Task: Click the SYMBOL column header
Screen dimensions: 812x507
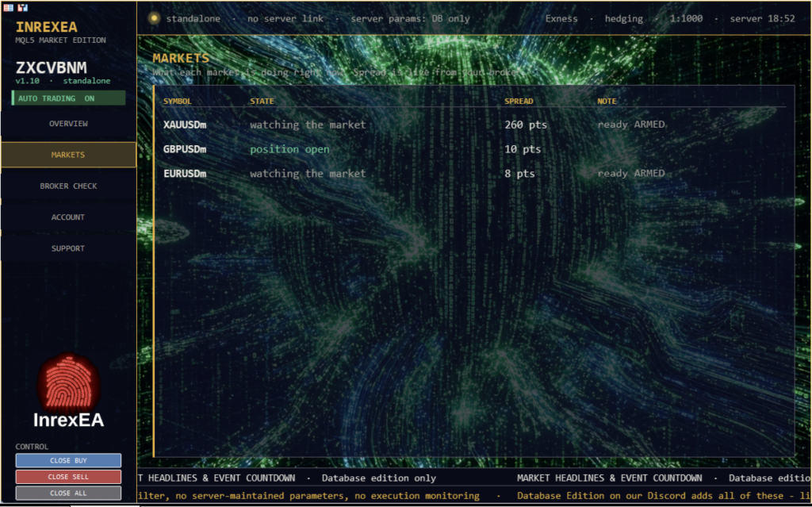Action: coord(177,101)
